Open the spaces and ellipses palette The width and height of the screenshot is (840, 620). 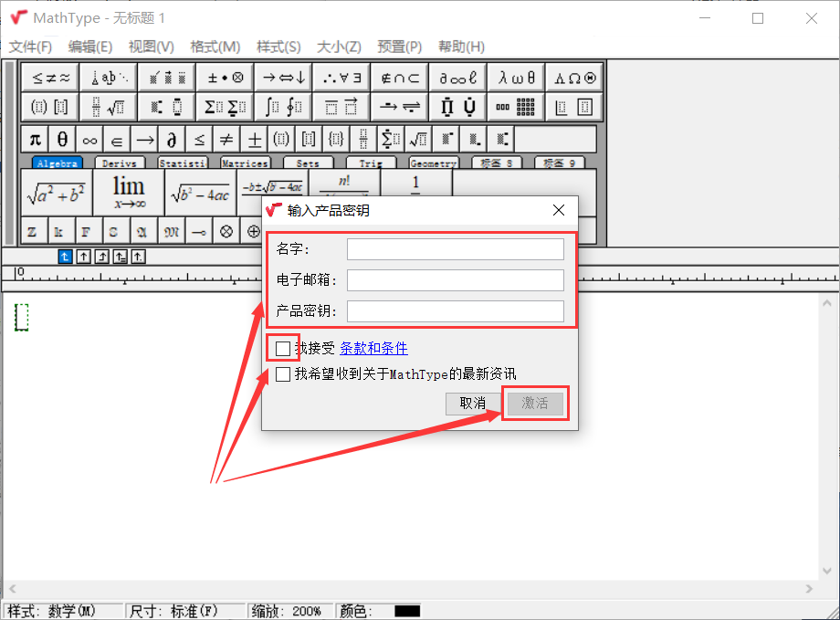point(110,79)
